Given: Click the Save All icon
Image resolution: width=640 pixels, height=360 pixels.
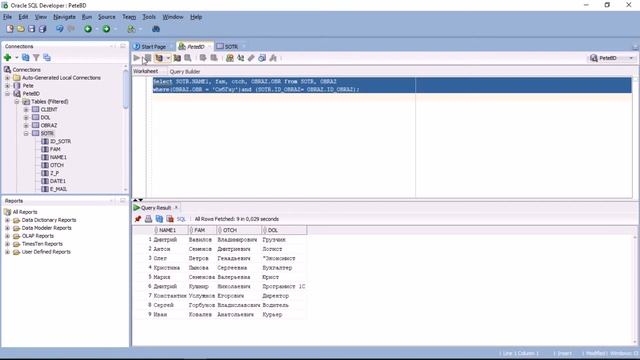Looking at the screenshot, I should point(42,29).
